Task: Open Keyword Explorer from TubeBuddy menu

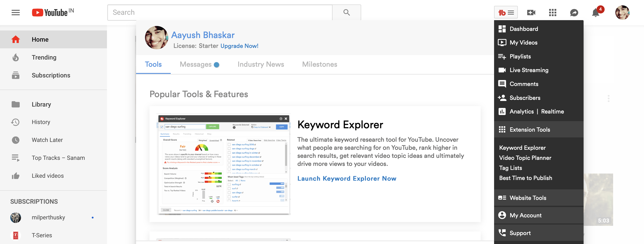Action: tap(522, 148)
